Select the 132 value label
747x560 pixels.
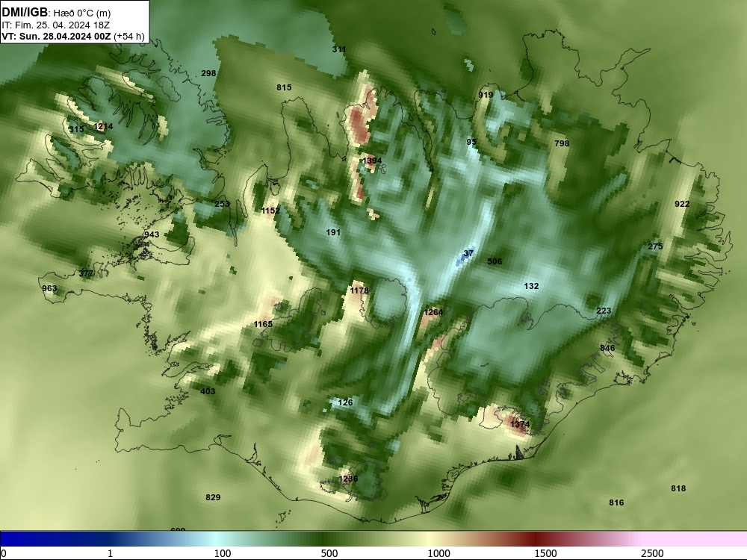click(x=532, y=286)
